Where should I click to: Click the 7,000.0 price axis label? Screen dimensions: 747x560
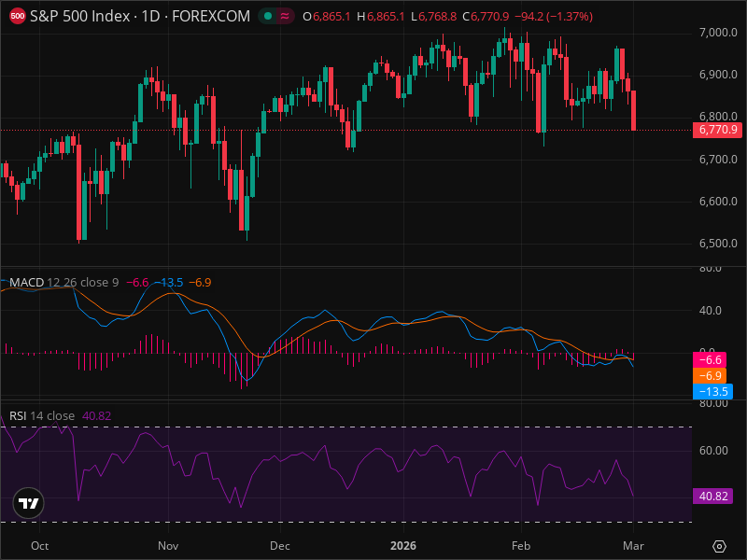point(718,33)
